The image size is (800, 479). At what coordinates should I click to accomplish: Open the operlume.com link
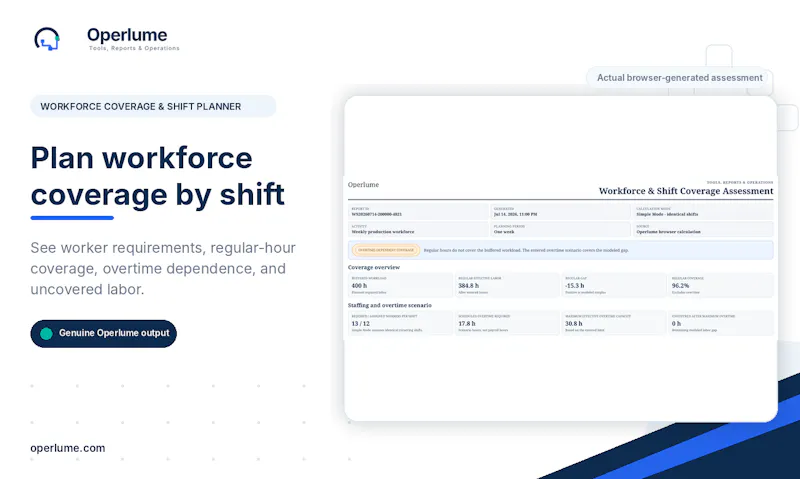click(x=68, y=448)
